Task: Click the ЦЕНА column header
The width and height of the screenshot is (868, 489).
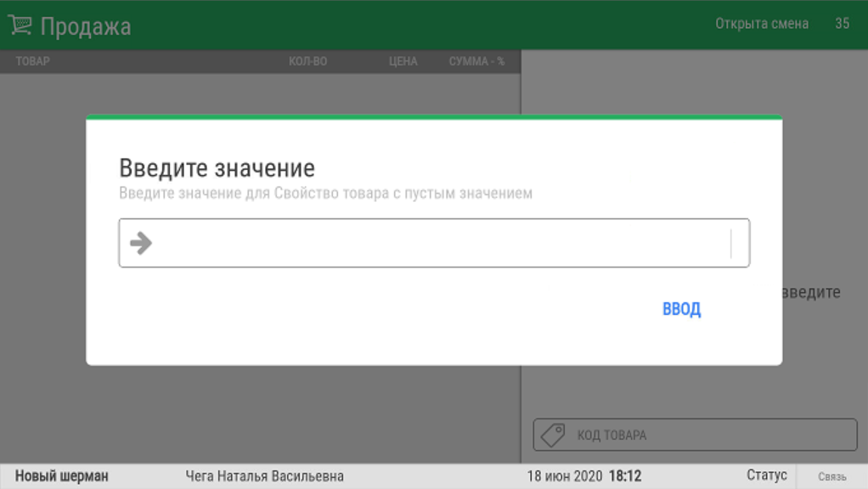Action: click(403, 61)
